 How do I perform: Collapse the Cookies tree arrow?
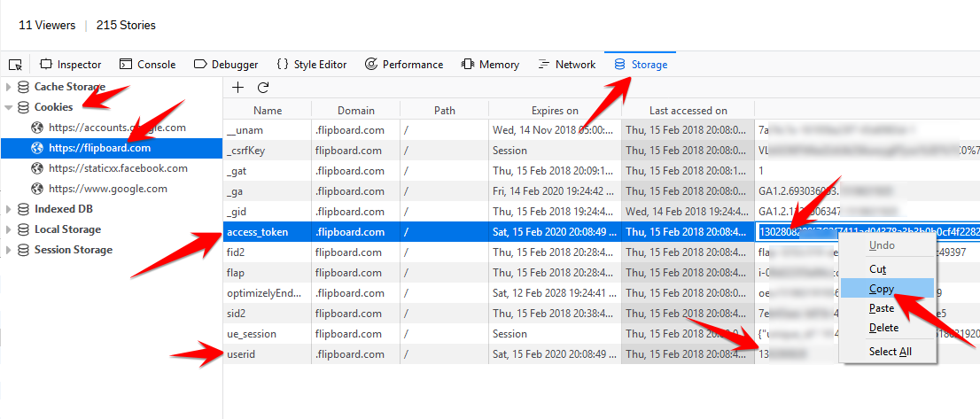point(8,107)
